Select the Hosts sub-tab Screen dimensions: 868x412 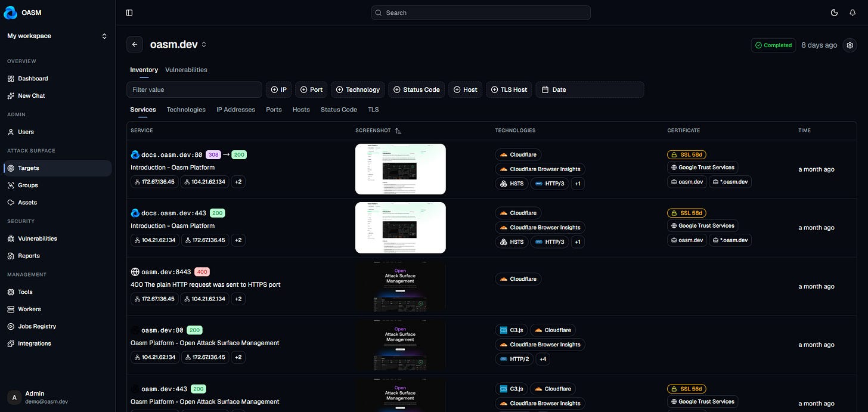pyautogui.click(x=301, y=110)
